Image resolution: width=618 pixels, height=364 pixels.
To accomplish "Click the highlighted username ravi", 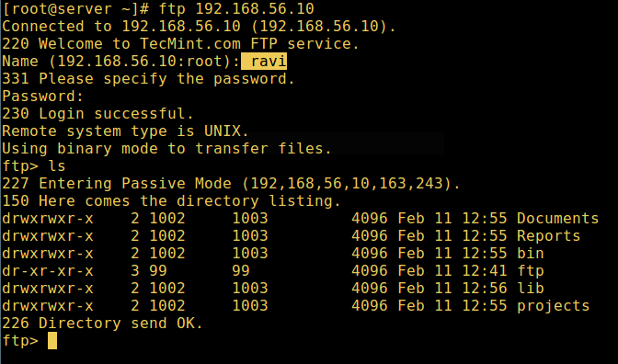I will 264,61.
